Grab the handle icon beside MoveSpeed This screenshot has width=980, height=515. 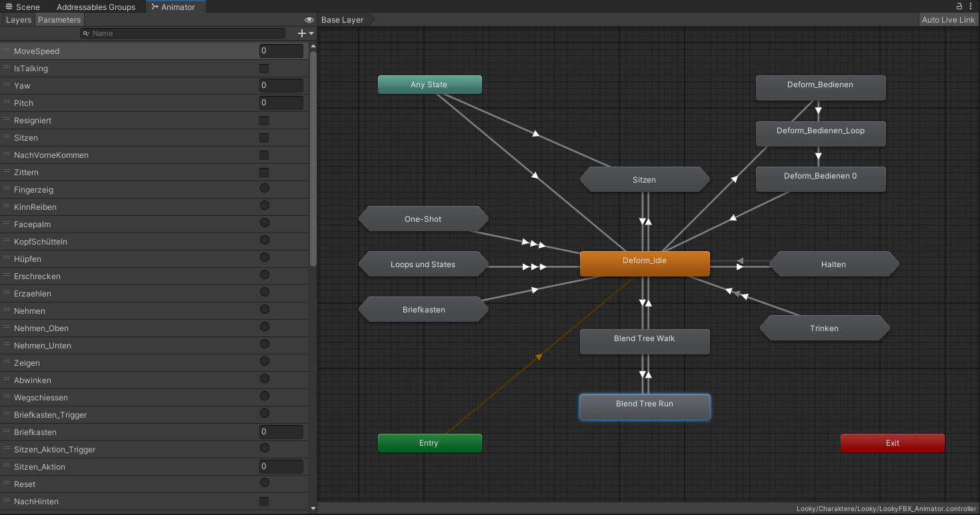(7, 51)
